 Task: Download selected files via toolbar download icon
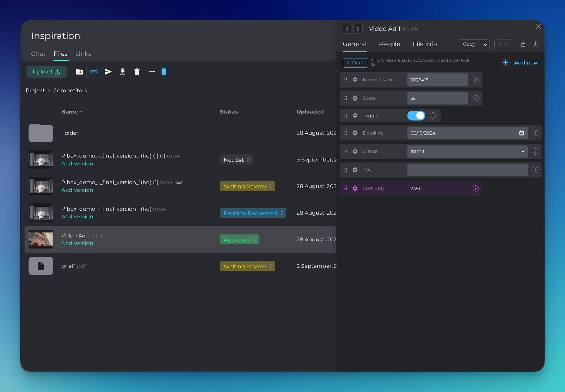pos(123,72)
